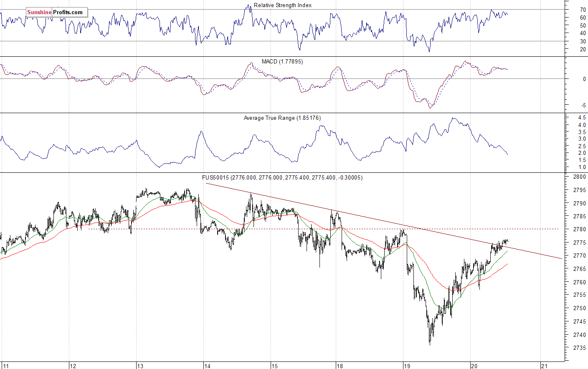Click the price axis value 2760
Viewport: 588px width, 369px height.
coord(580,283)
